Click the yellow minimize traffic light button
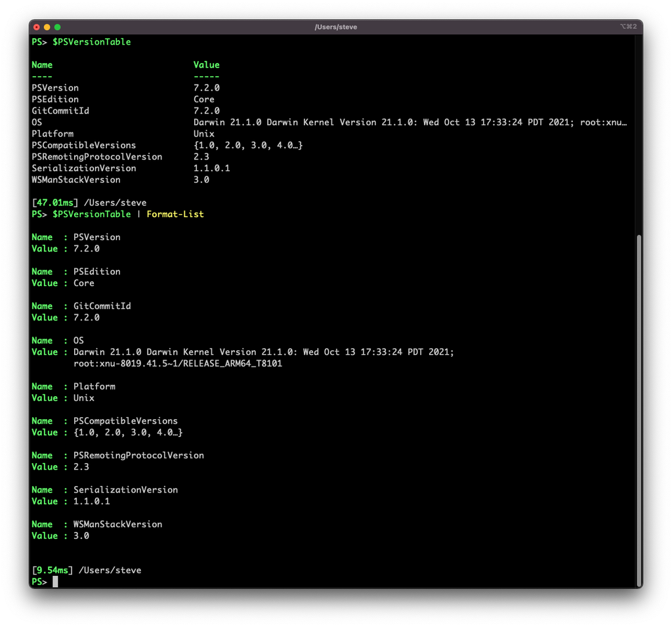 click(x=47, y=27)
